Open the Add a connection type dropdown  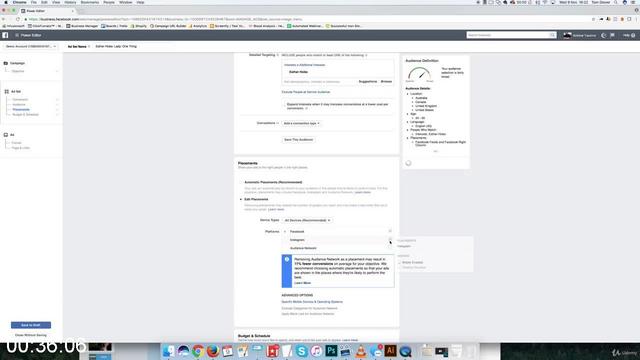tap(301, 123)
